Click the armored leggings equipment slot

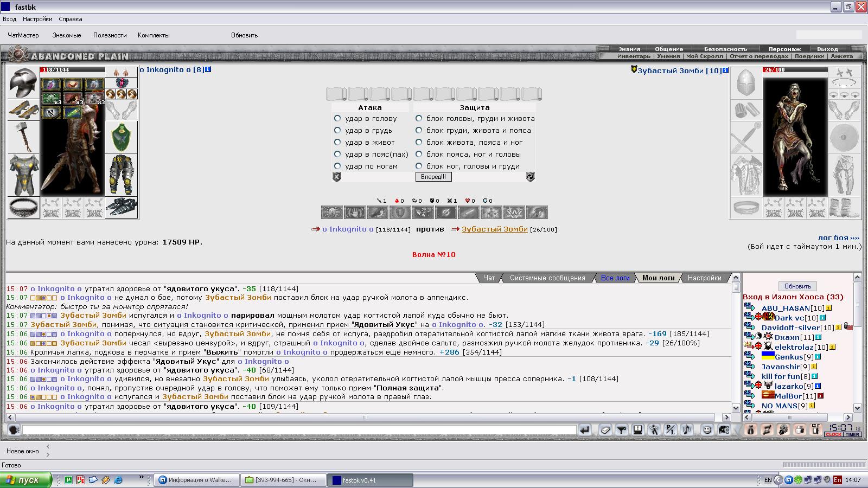(122, 175)
